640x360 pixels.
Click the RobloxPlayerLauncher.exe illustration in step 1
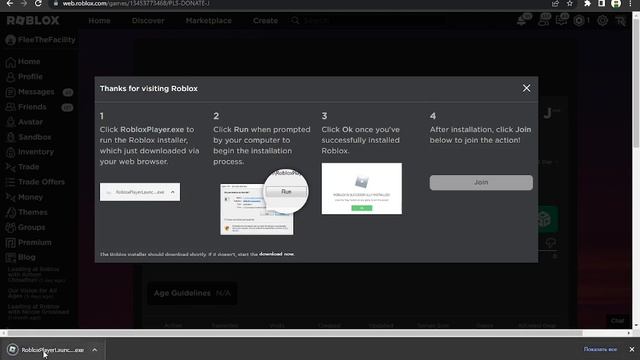click(x=140, y=192)
